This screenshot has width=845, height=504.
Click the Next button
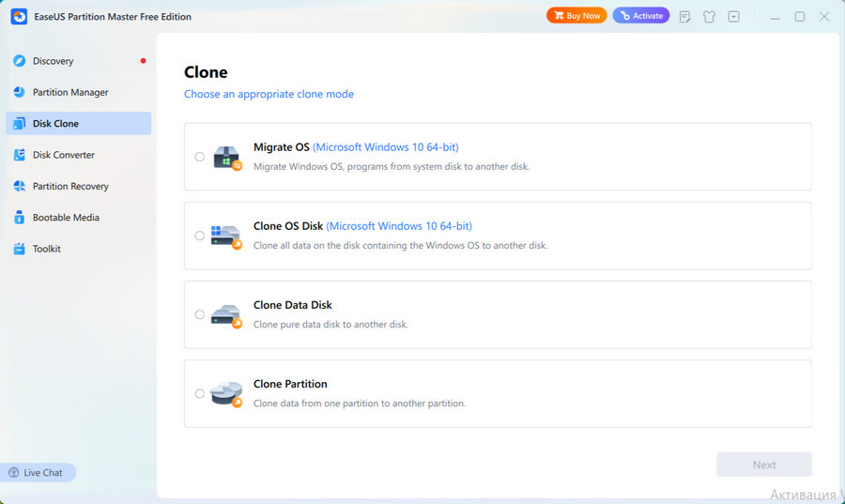coord(764,465)
